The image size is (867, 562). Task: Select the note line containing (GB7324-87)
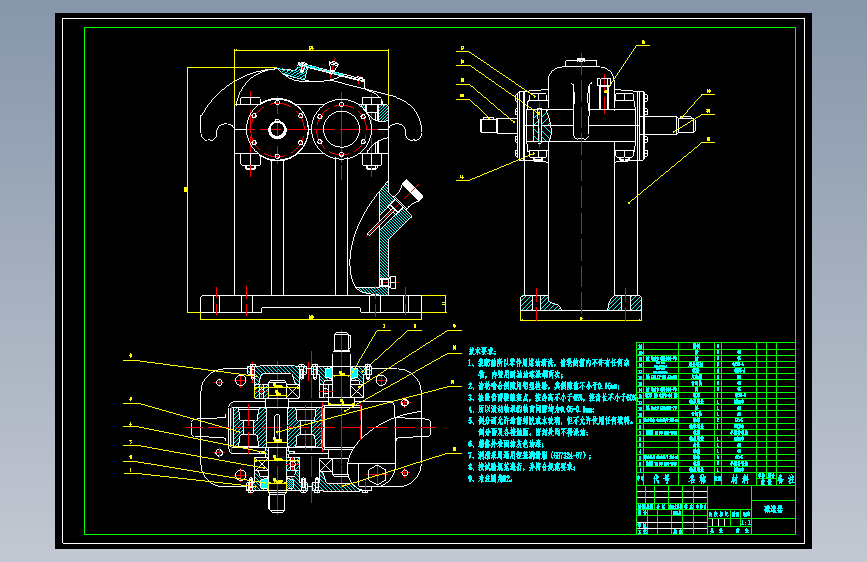530,456
